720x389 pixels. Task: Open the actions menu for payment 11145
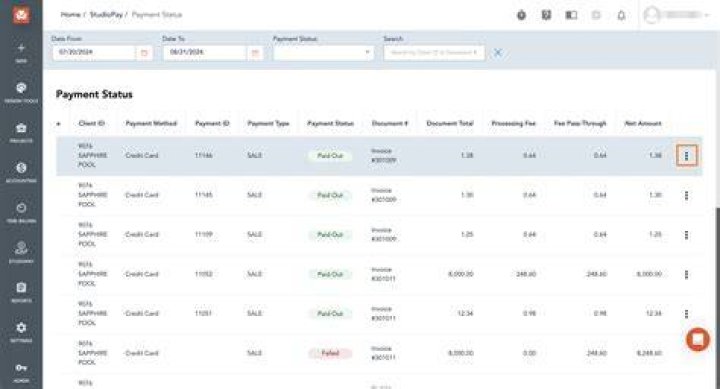pos(686,196)
